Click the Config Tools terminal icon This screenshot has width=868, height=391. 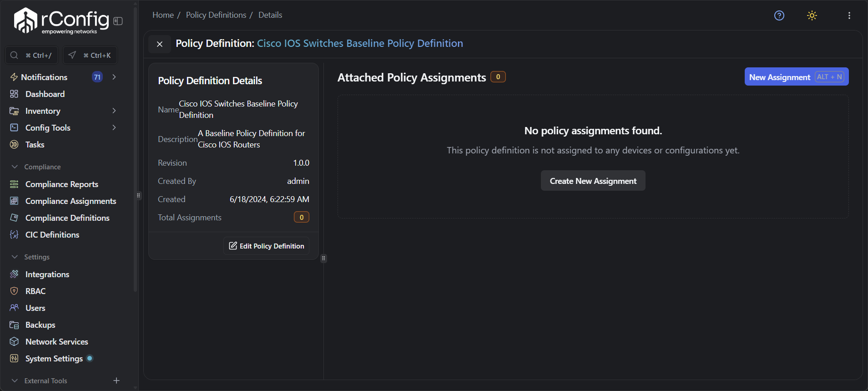pyautogui.click(x=14, y=127)
